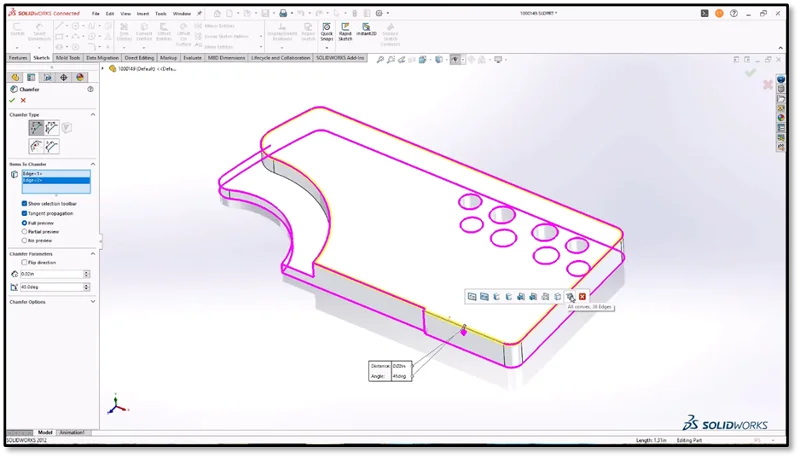Cancel chamfer with red X in panel

pos(23,100)
